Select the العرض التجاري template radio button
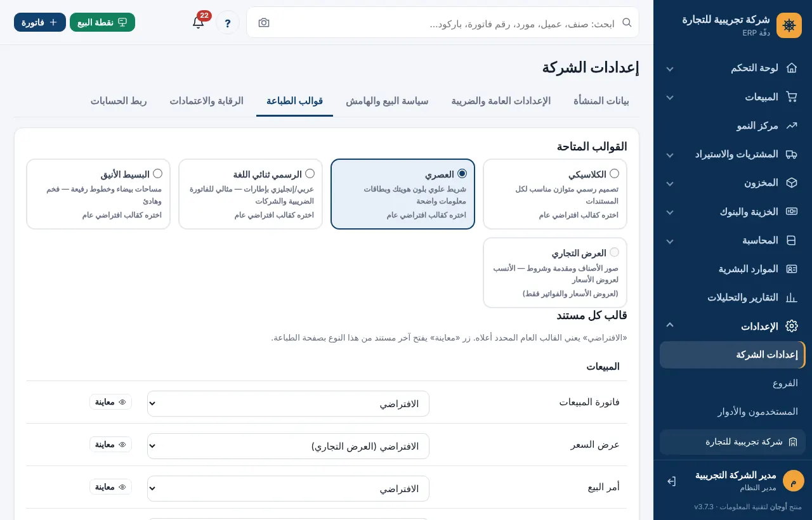812x520 pixels. [x=614, y=252]
